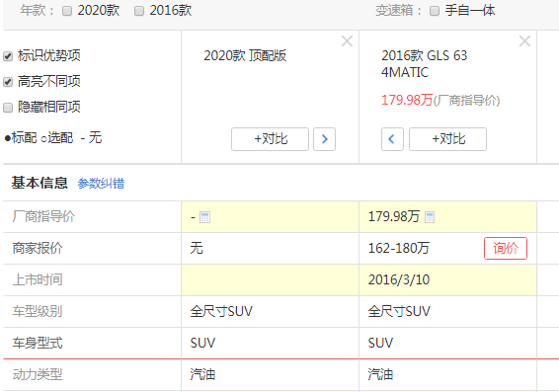
Task: Click the 上市时间 row label
Action: (x=38, y=279)
